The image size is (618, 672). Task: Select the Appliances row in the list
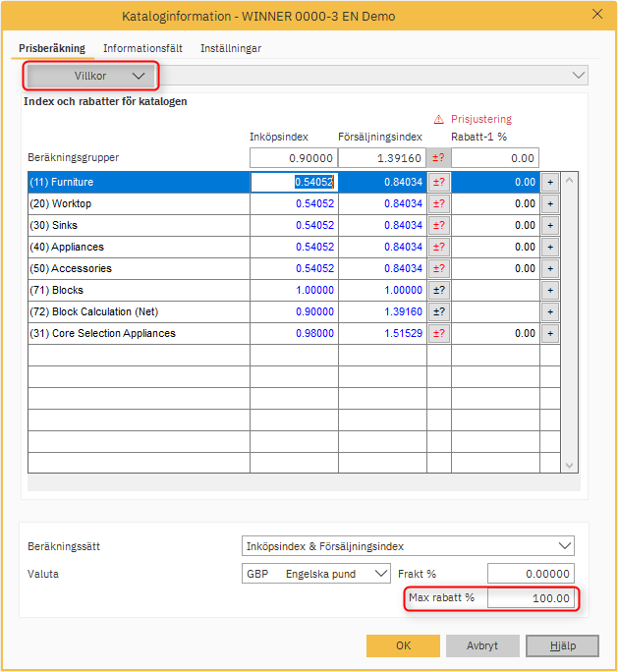tap(138, 247)
